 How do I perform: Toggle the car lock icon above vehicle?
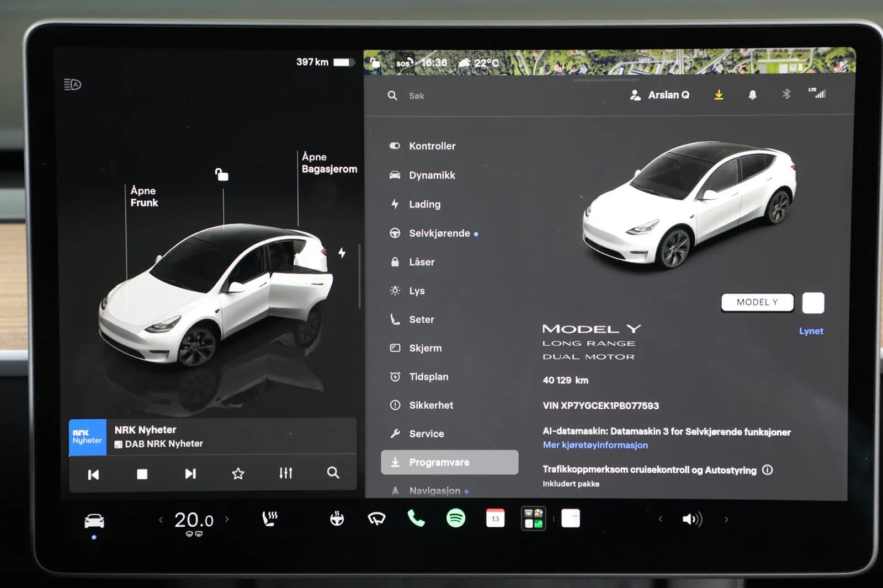tap(221, 174)
